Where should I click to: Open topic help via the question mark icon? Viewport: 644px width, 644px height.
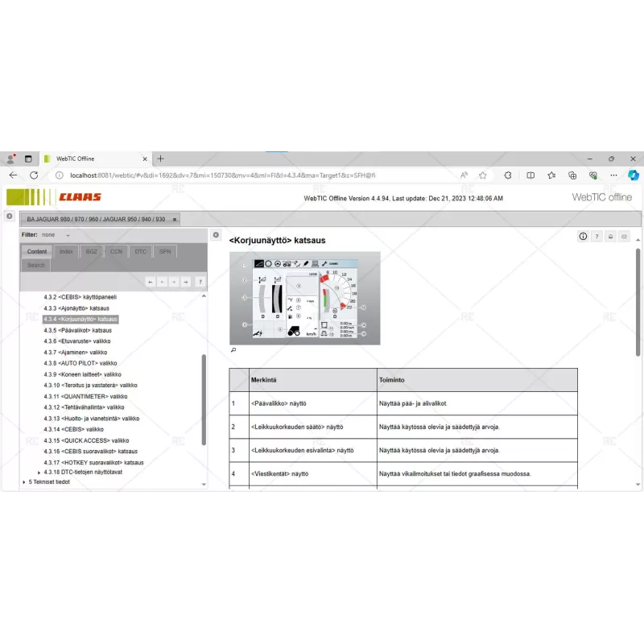coord(597,236)
